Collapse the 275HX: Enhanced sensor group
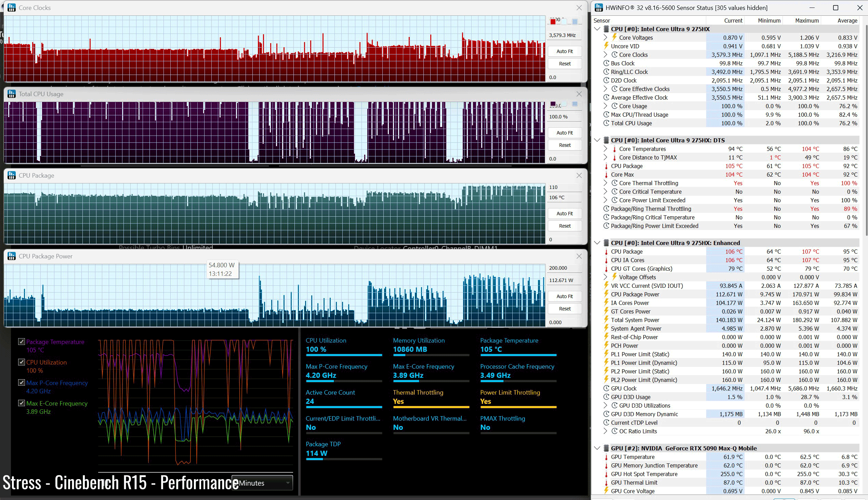This screenshot has height=500, width=868. [x=597, y=243]
